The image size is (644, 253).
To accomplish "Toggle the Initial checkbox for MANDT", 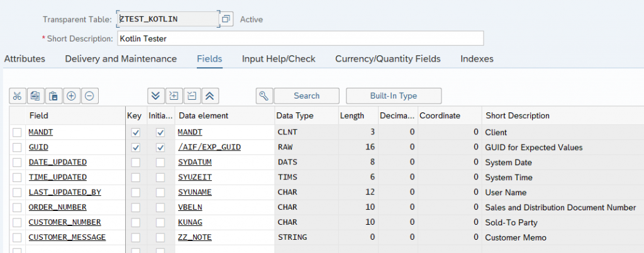I will coord(160,132).
